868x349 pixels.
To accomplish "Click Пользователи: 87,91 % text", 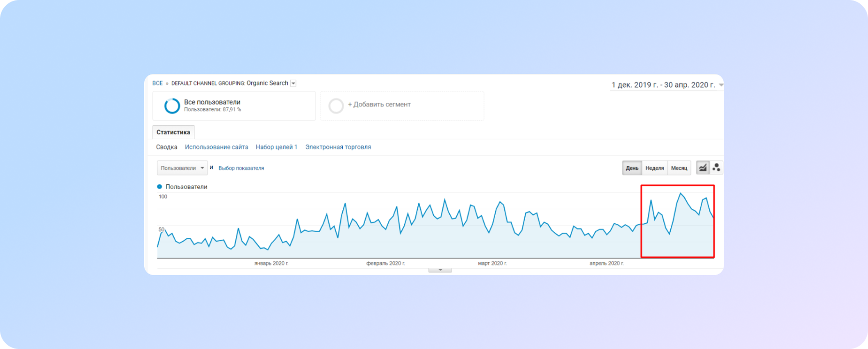I will click(212, 110).
